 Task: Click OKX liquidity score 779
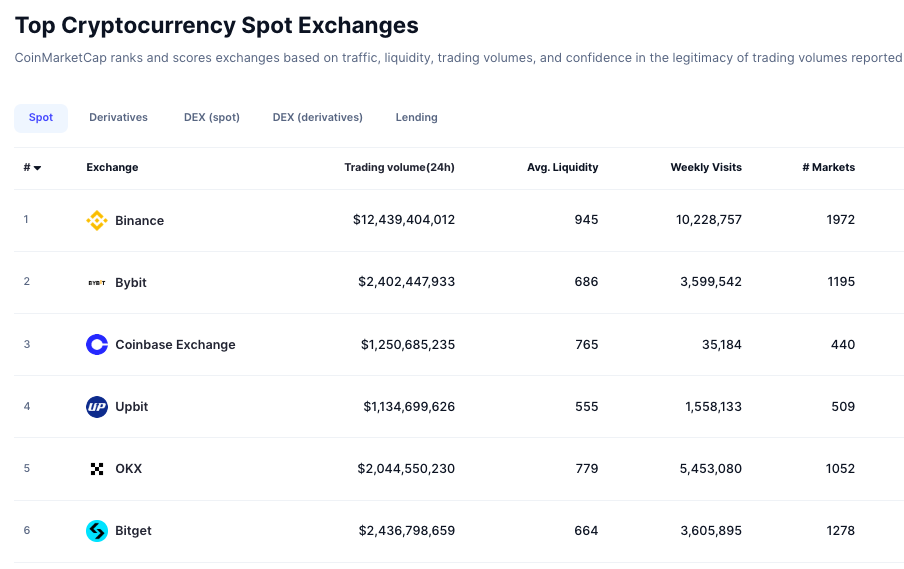tap(586, 469)
